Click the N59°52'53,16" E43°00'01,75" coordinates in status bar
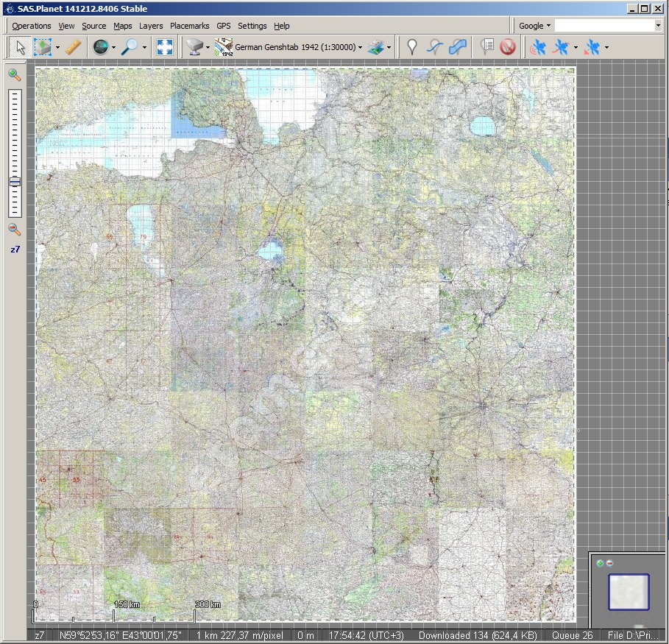The height and width of the screenshot is (644, 669). tap(120, 635)
